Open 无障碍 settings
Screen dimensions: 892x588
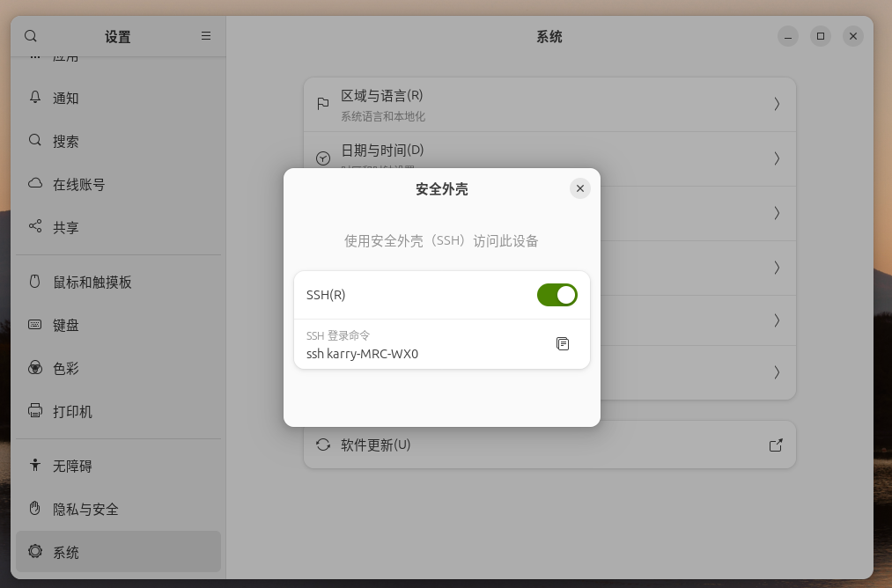coord(118,467)
